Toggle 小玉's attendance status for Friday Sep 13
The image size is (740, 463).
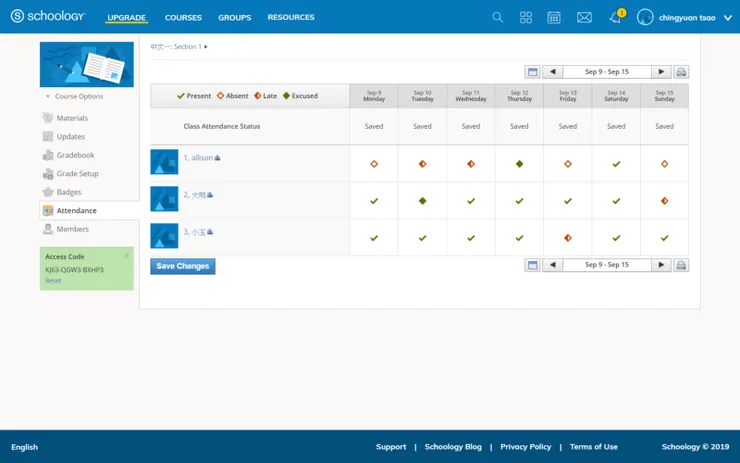568,238
